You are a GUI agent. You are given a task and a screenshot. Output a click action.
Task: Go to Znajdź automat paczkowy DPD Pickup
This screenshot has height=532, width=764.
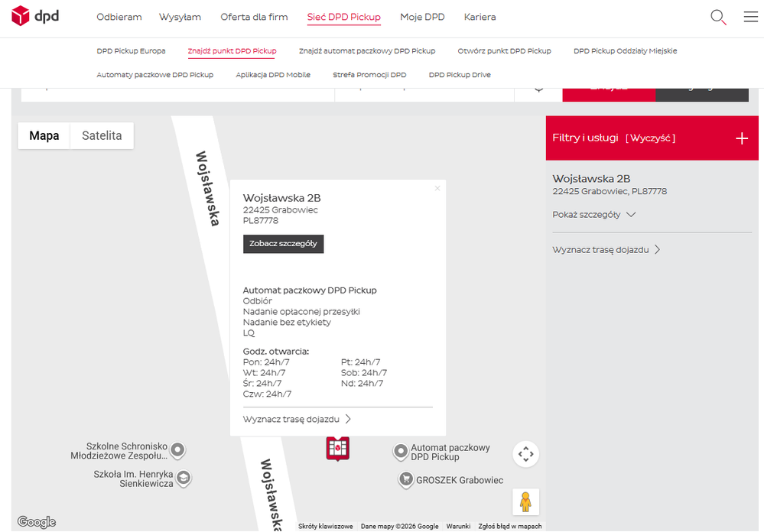point(367,50)
